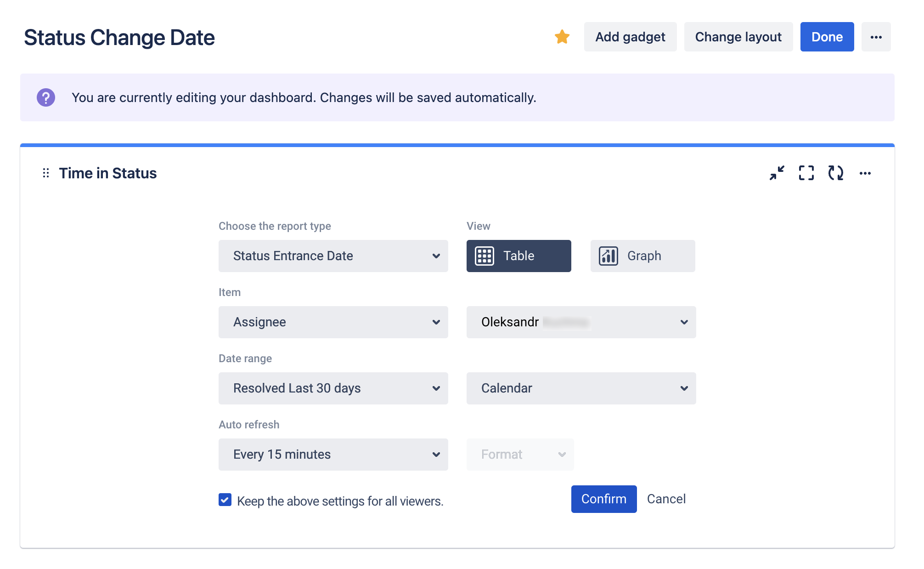
Task: Change auto refresh from Every 15 minutes
Action: (x=333, y=455)
